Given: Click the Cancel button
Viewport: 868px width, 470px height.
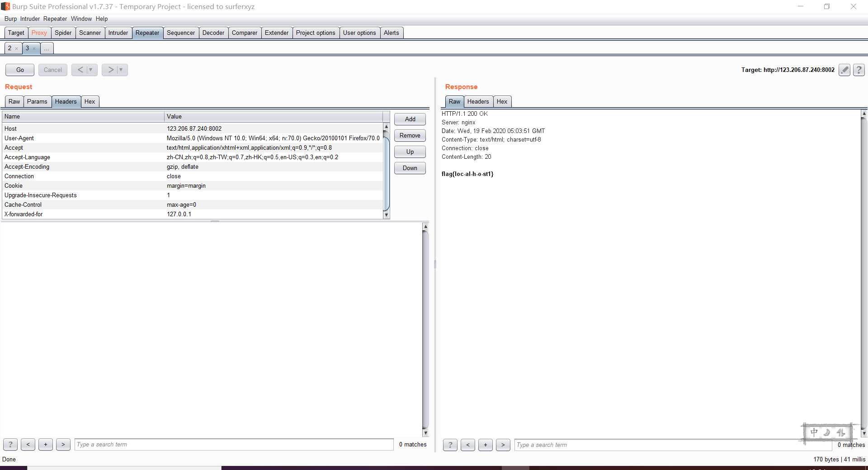Looking at the screenshot, I should 53,70.
